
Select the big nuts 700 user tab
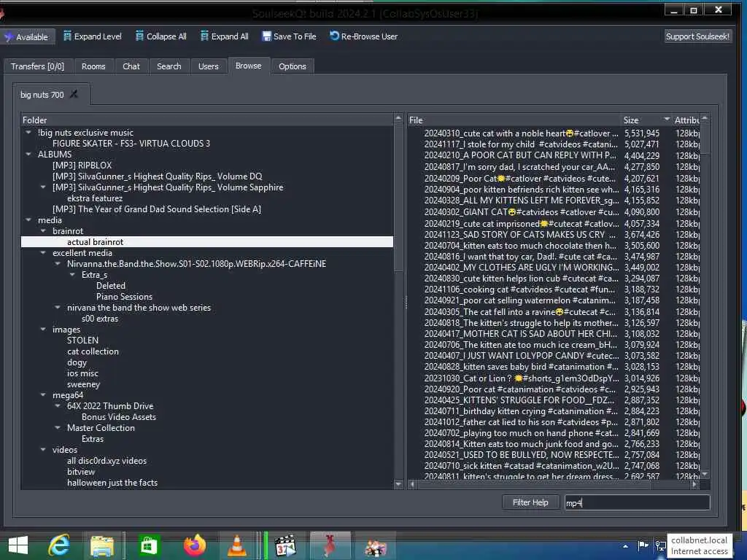42,95
